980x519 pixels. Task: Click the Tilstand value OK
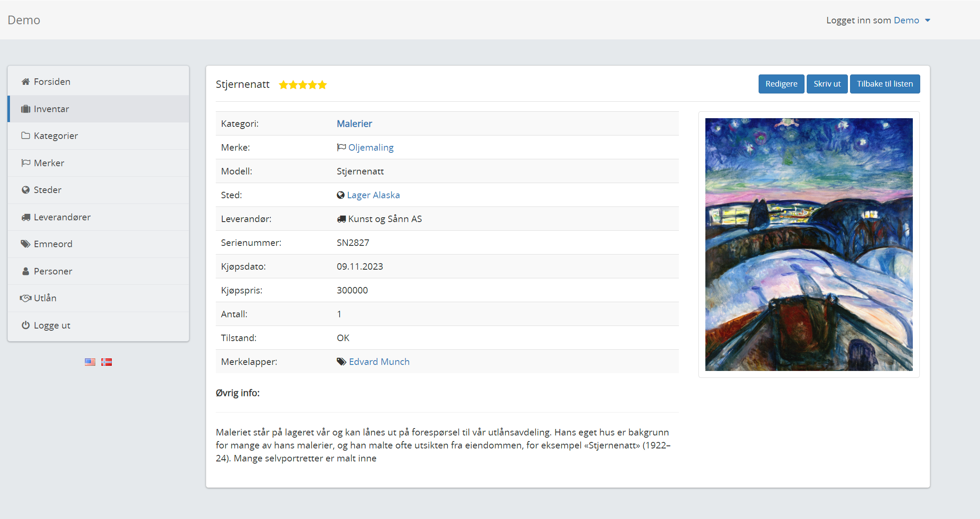tap(343, 338)
